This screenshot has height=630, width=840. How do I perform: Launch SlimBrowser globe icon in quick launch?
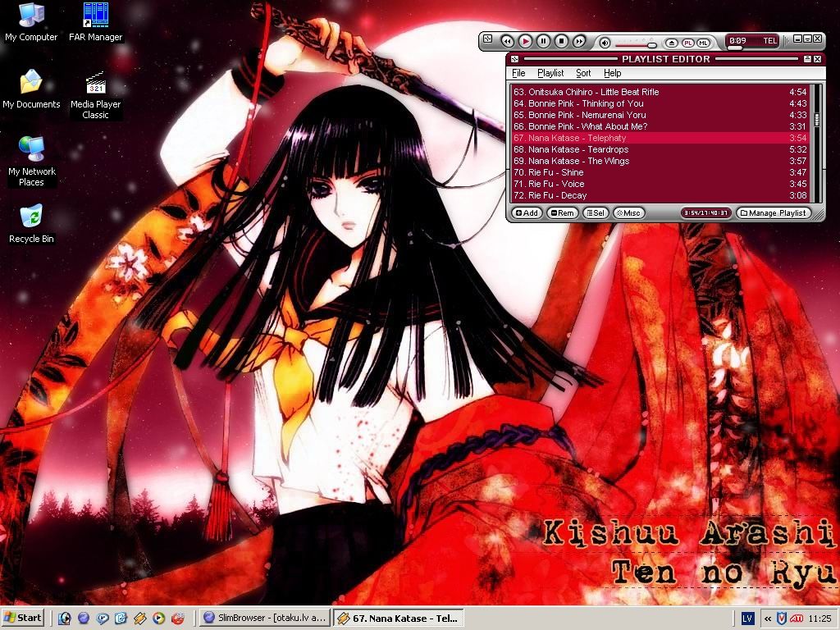click(x=83, y=619)
